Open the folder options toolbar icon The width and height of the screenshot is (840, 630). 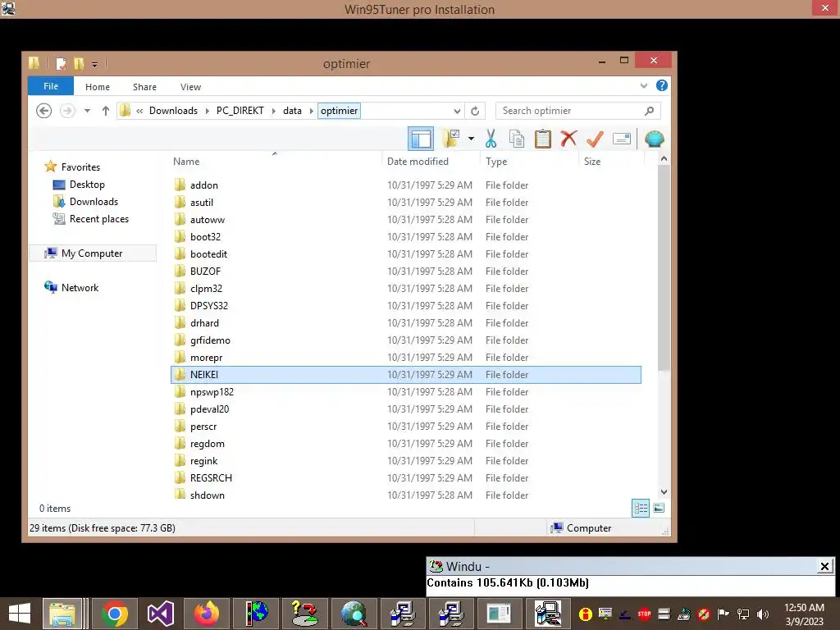pos(451,139)
